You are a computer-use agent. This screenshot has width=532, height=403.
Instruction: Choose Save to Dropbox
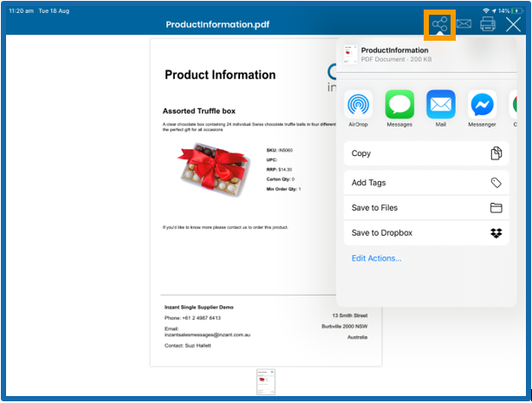pyautogui.click(x=426, y=233)
